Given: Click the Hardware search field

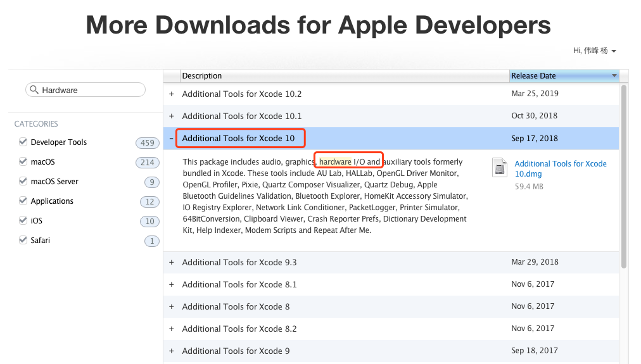Looking at the screenshot, I should (86, 90).
